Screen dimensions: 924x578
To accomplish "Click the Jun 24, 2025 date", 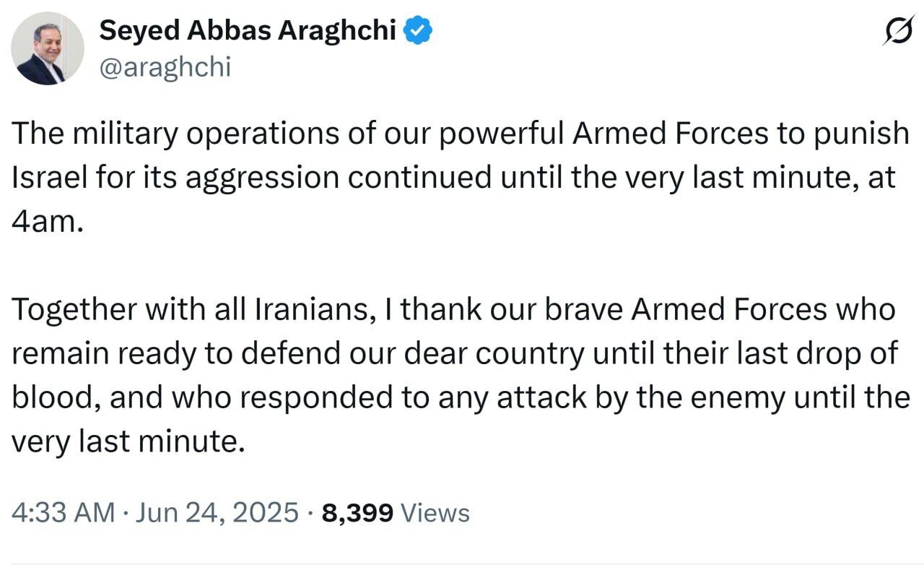I will (x=215, y=512).
